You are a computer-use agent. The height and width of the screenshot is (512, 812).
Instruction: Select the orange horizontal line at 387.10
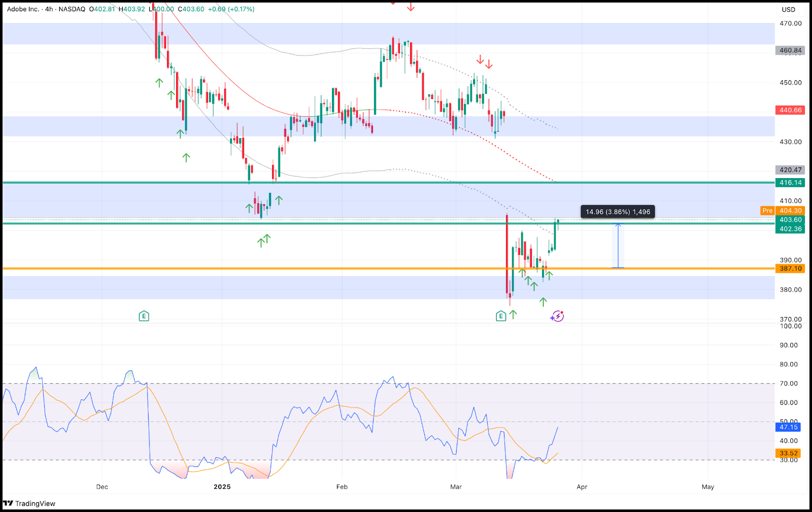click(x=389, y=268)
